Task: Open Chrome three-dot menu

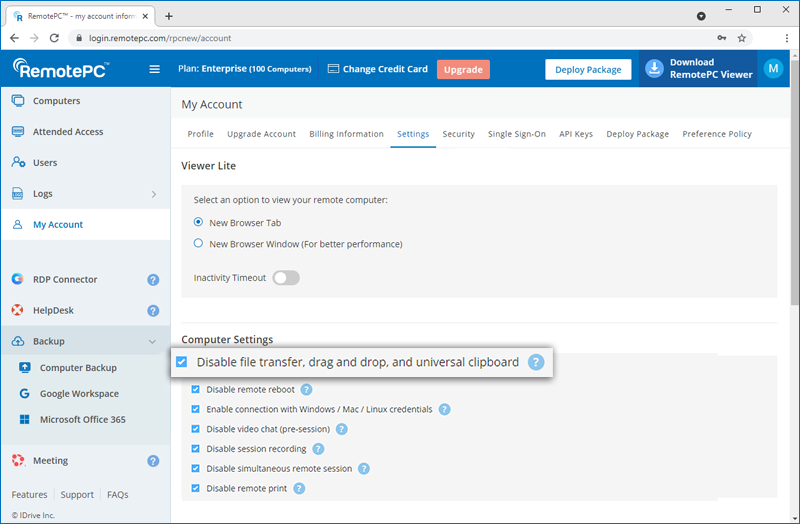Action: coord(787,38)
